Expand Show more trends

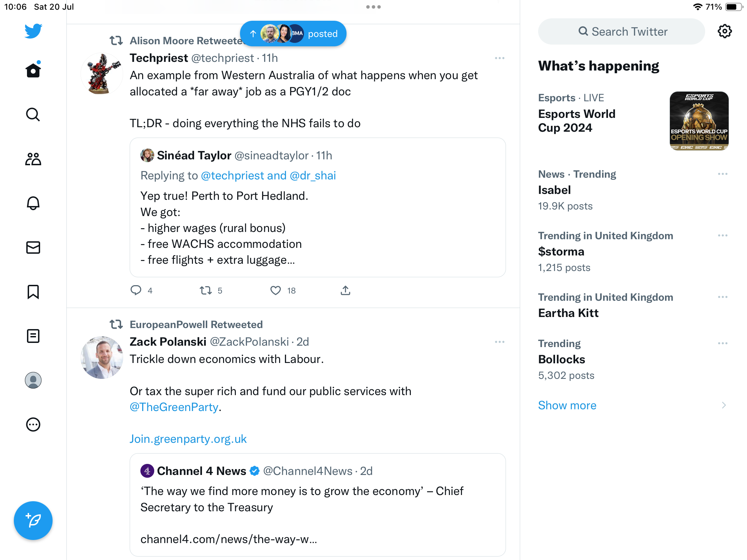[567, 405]
